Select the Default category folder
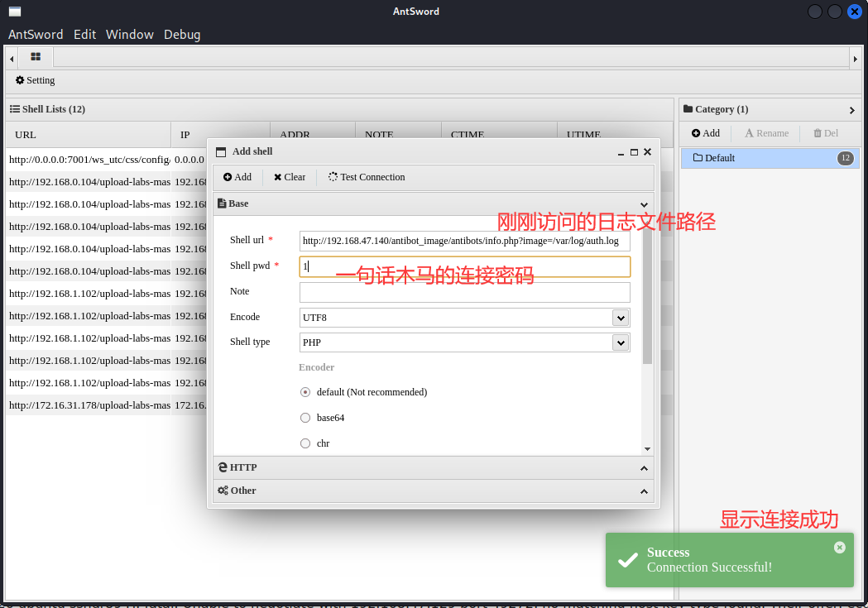Viewport: 868px width, 608px height. tap(770, 158)
